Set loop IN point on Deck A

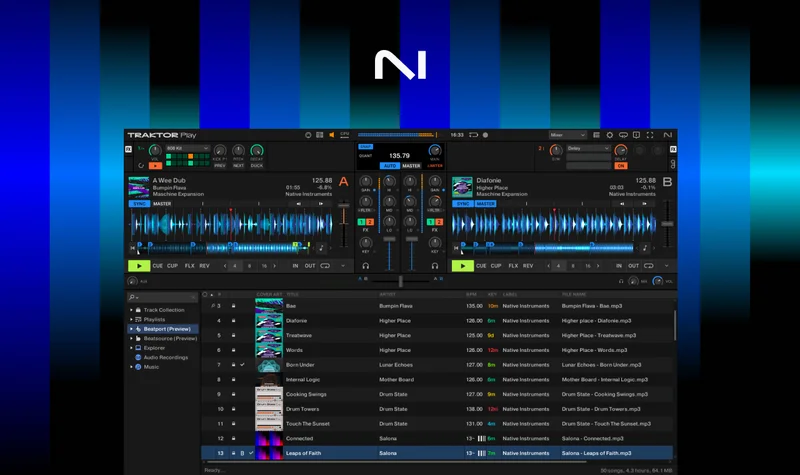point(295,266)
